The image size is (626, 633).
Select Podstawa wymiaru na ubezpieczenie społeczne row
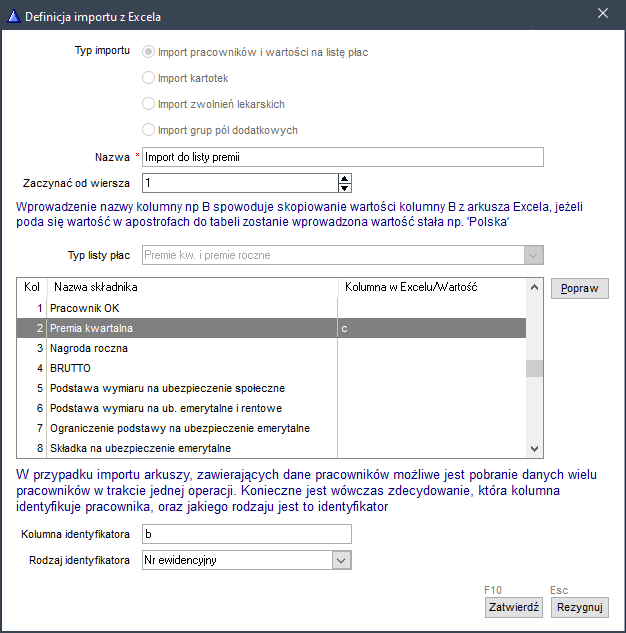(271, 388)
